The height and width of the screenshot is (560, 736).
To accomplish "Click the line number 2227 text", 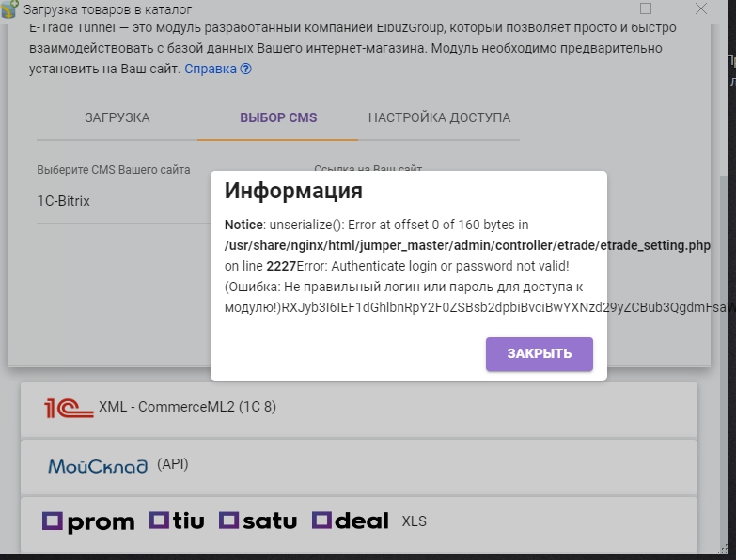I will click(x=281, y=267).
